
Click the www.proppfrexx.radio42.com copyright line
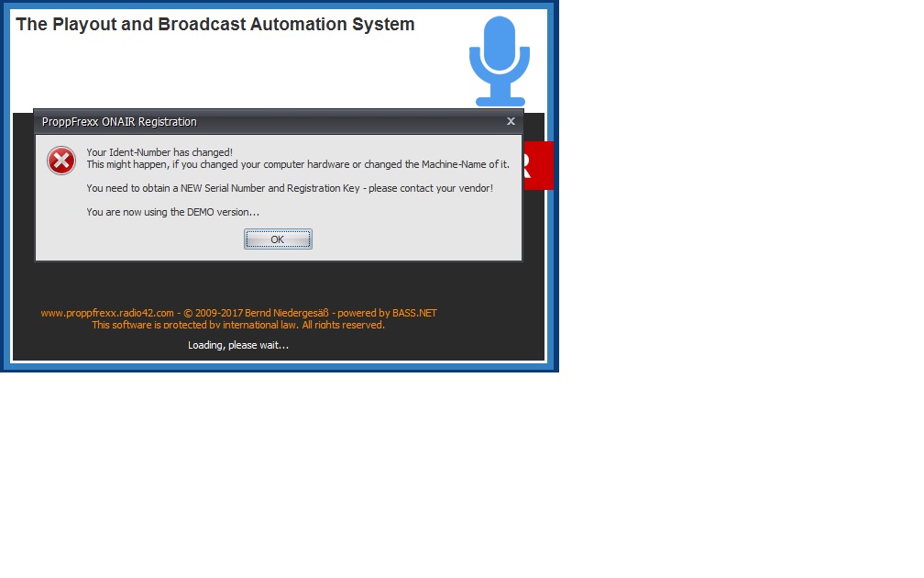coord(238,313)
